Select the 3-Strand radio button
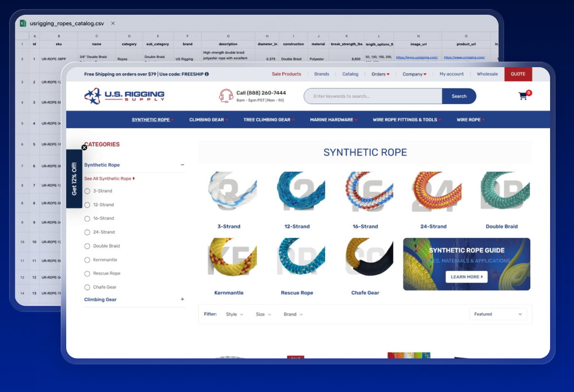This screenshot has height=392, width=574. coord(87,191)
